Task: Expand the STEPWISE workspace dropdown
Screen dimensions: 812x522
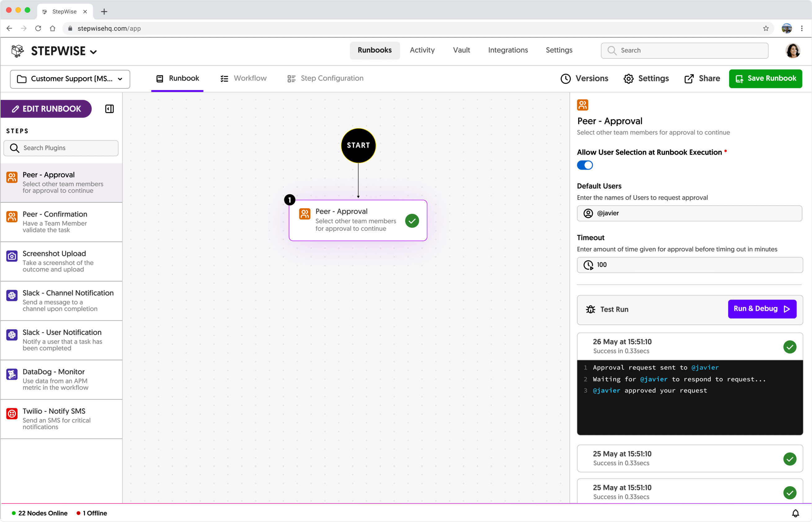Action: (93, 52)
